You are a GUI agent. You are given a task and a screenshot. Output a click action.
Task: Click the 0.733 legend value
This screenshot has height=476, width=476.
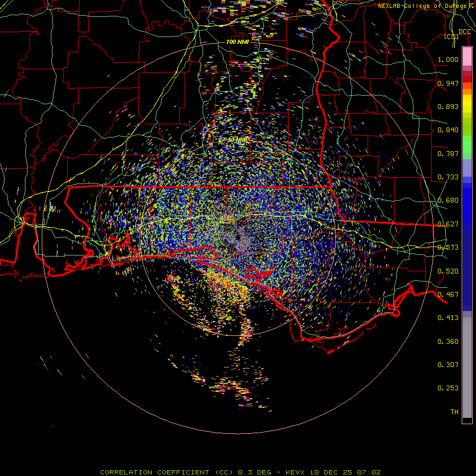(x=448, y=177)
